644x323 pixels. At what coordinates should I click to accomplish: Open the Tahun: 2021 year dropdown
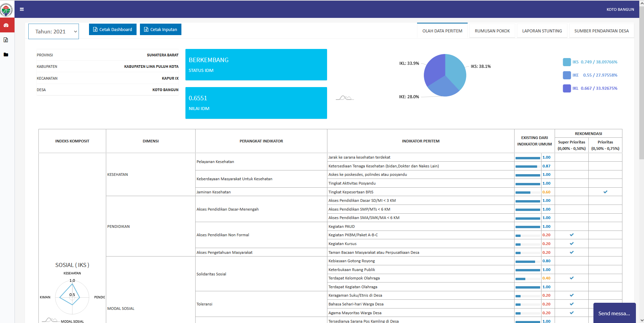click(54, 31)
